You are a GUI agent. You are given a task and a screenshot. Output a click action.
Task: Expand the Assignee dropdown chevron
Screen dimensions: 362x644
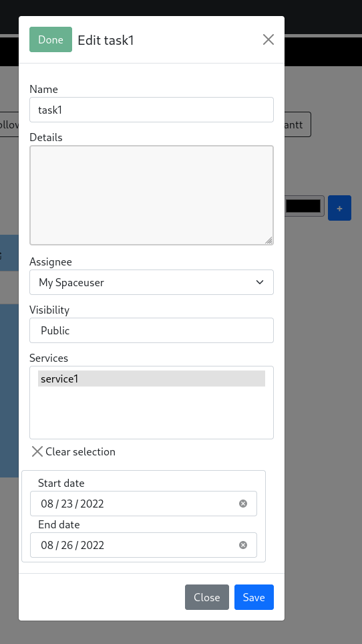pos(260,282)
